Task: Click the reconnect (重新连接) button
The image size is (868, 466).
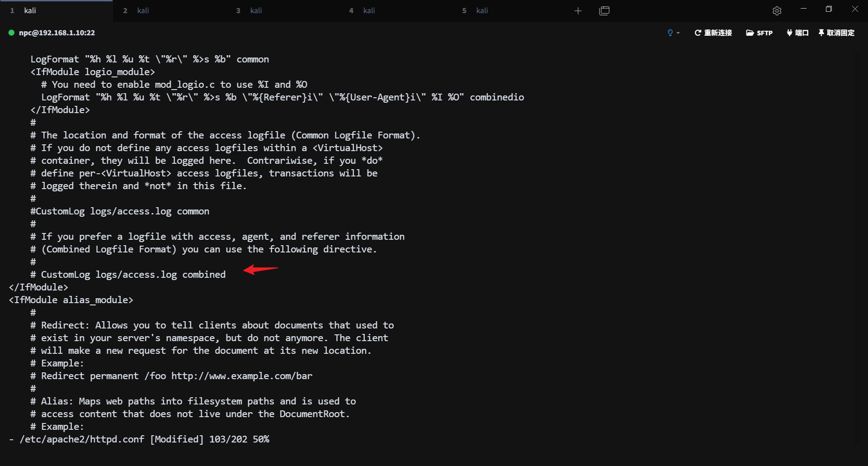Action: click(713, 33)
